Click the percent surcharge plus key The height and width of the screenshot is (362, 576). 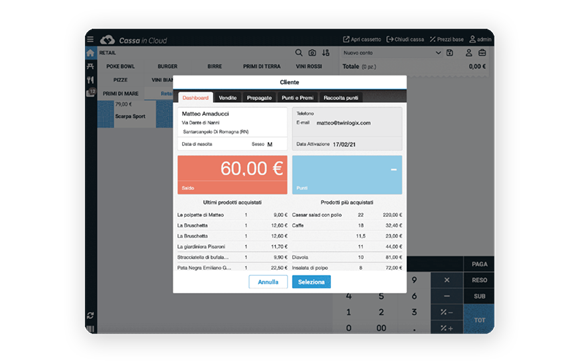pyautogui.click(x=447, y=328)
